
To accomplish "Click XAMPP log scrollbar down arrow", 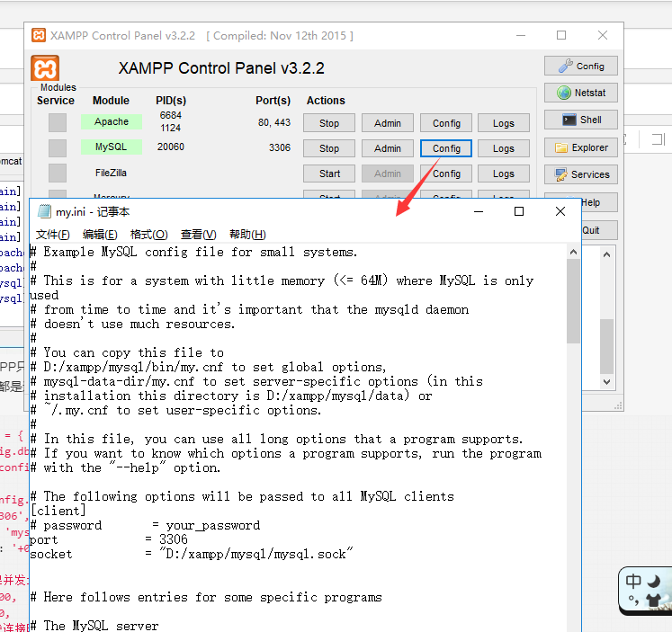I will pyautogui.click(x=606, y=381).
